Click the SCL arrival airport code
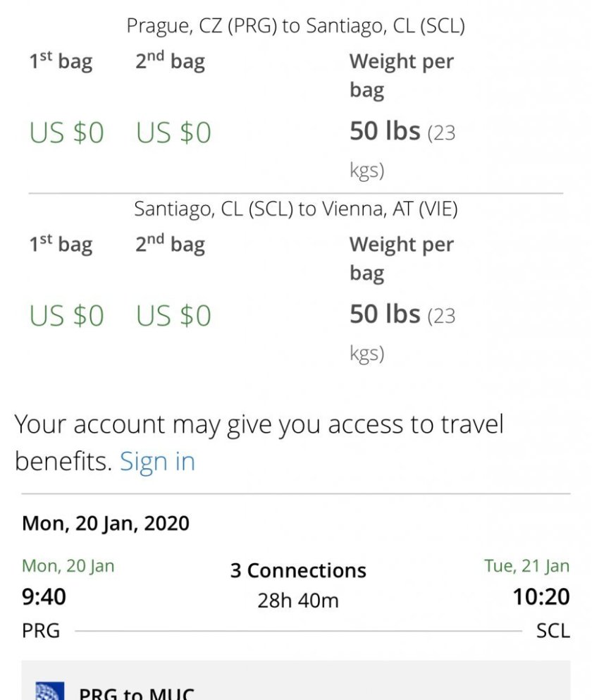The width and height of the screenshot is (592, 700). coord(553,630)
